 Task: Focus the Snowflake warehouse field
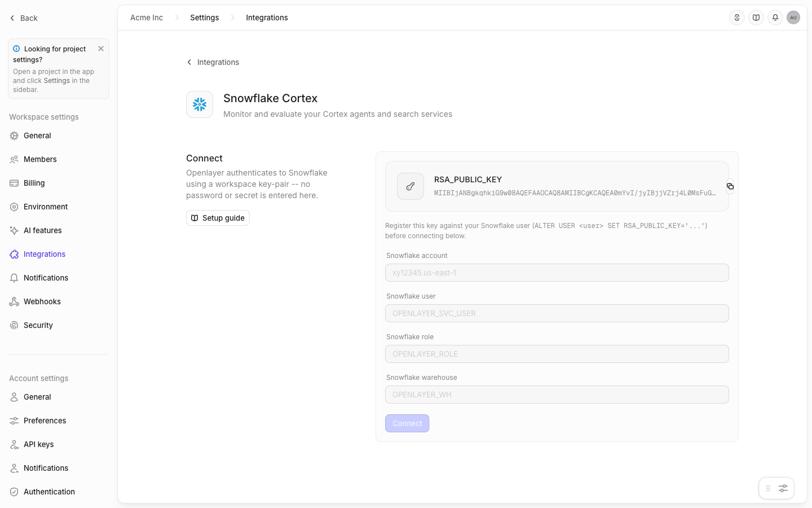(557, 395)
